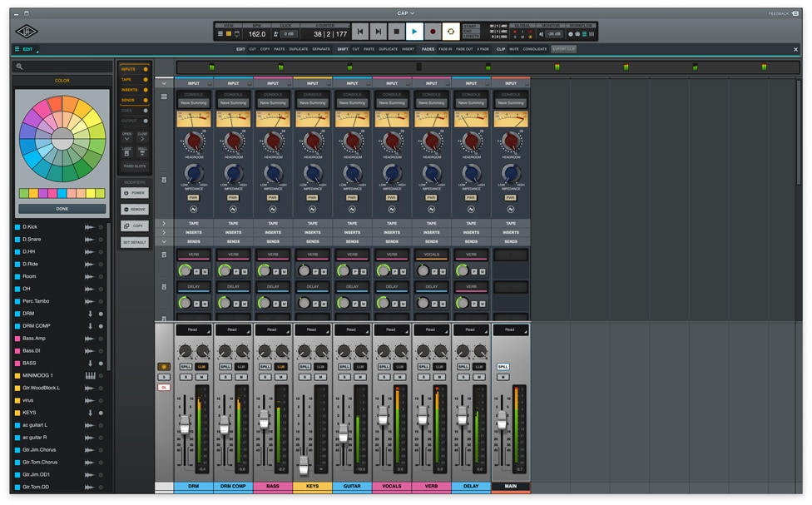Click the input section layout icon
Viewport: 812px width, 505px height.
coord(164,97)
